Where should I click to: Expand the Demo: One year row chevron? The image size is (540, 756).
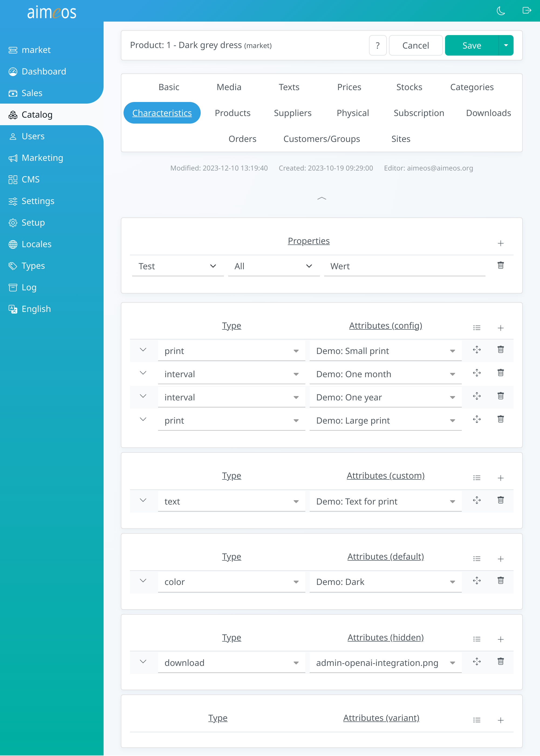pyautogui.click(x=143, y=396)
